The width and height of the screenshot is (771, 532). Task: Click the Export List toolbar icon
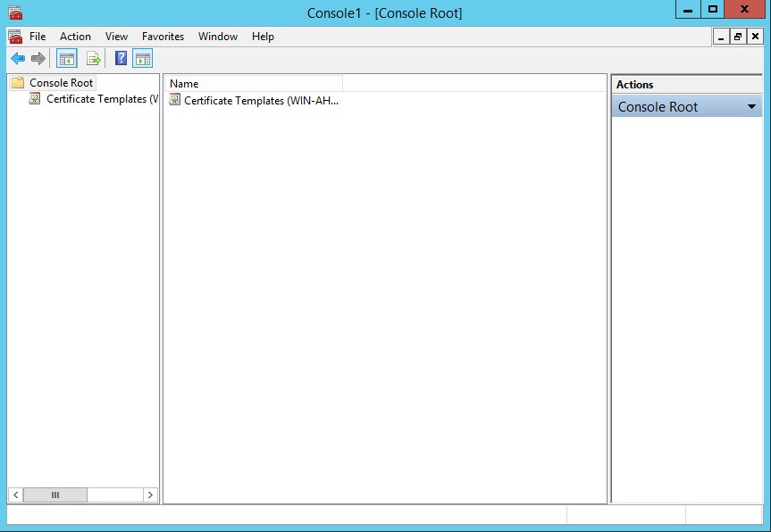[x=94, y=58]
